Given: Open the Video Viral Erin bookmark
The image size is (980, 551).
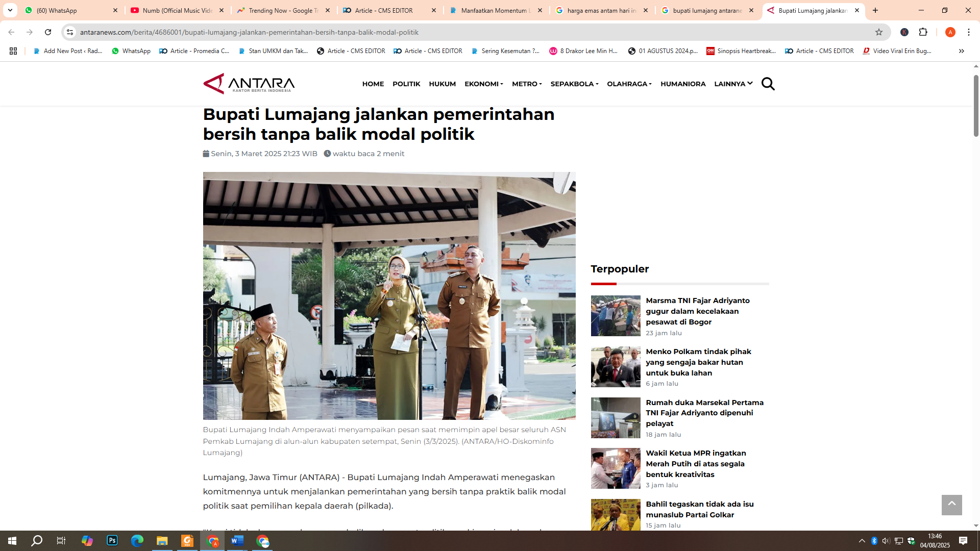Looking at the screenshot, I should [897, 51].
